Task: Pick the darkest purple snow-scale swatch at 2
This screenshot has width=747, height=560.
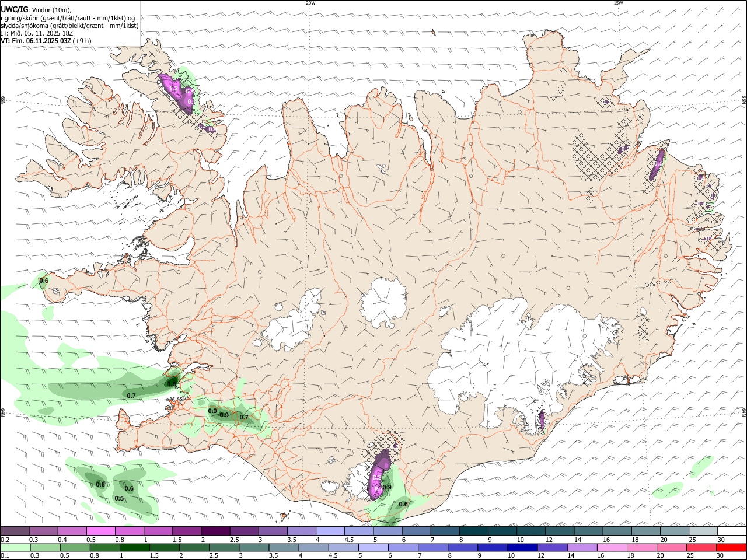Action: pyautogui.click(x=215, y=531)
